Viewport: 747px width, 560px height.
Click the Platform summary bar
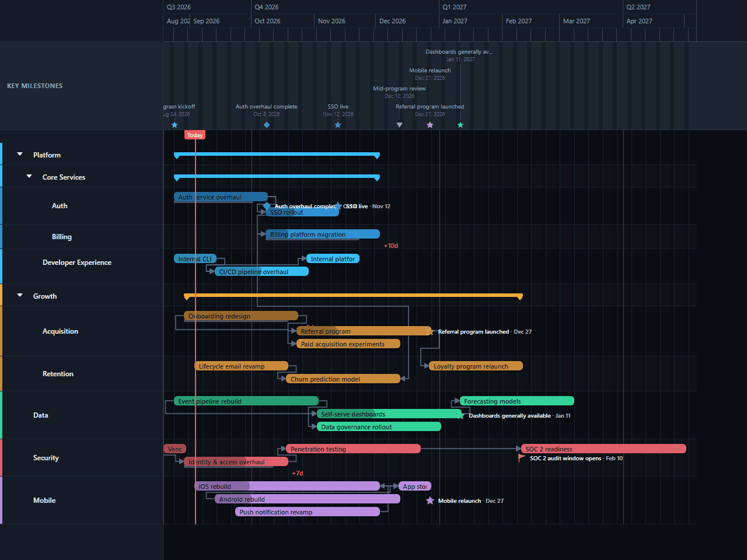coord(277,155)
